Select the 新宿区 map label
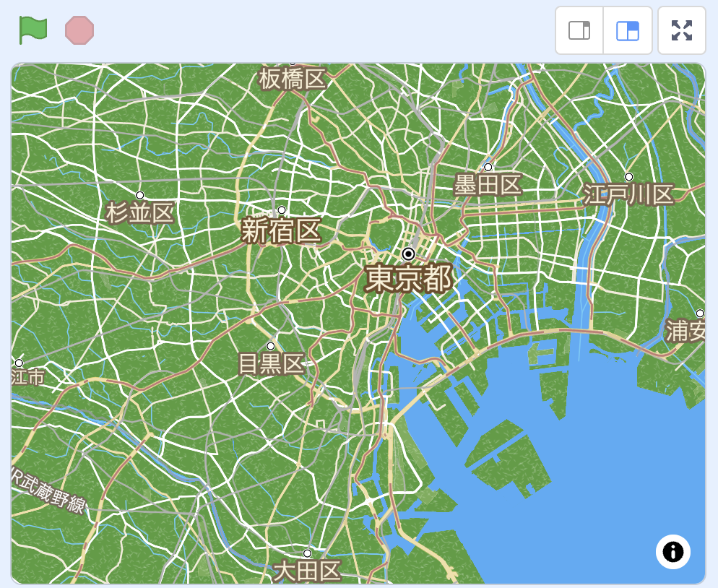 pyautogui.click(x=280, y=231)
